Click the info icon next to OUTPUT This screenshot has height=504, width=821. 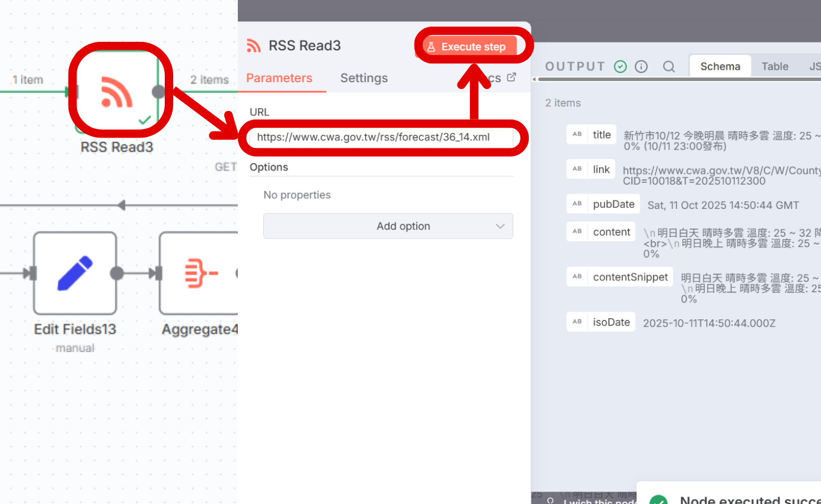641,67
